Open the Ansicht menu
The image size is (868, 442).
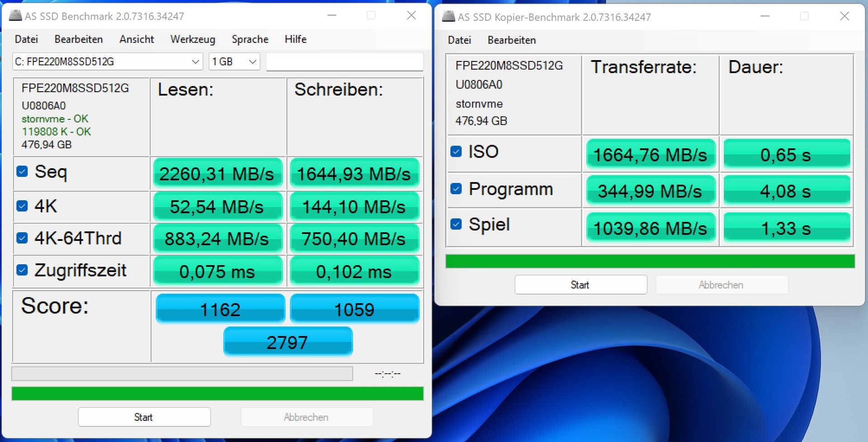[x=137, y=39]
